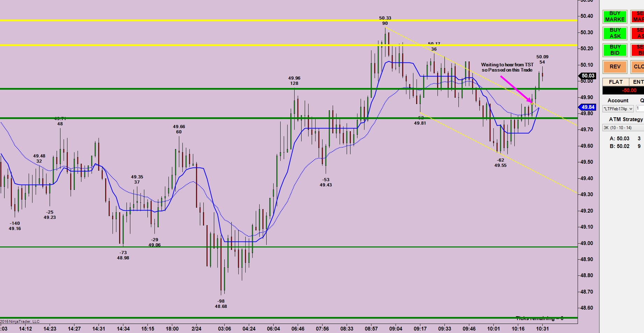644x333 pixels.
Task: Click the red SELL ASK button
Action: pos(638,33)
